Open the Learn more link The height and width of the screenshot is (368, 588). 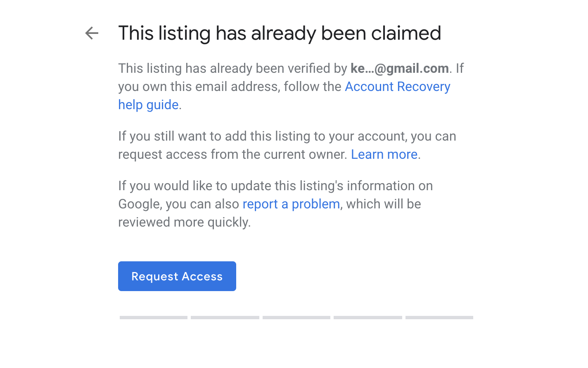coord(384,154)
